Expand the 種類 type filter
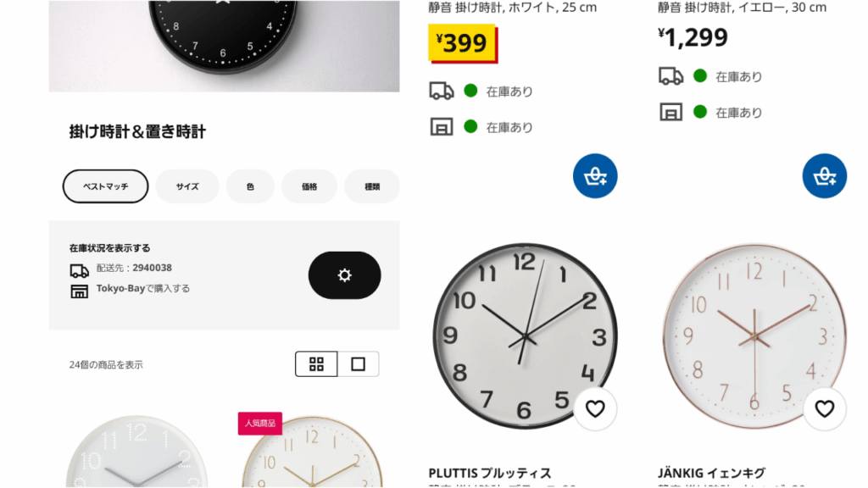868x488 pixels. (372, 186)
